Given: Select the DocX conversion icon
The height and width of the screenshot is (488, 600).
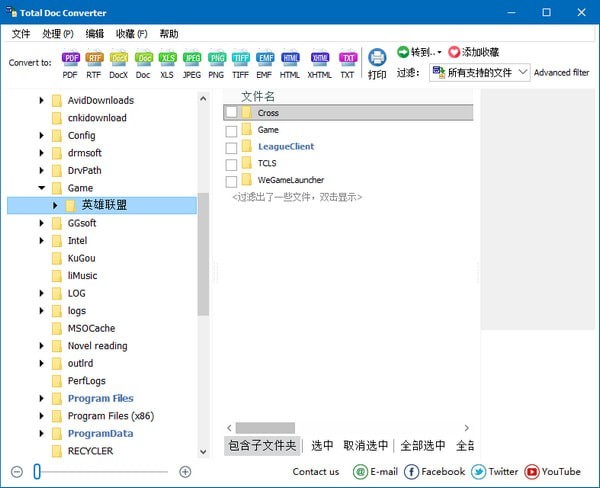Looking at the screenshot, I should point(119,59).
